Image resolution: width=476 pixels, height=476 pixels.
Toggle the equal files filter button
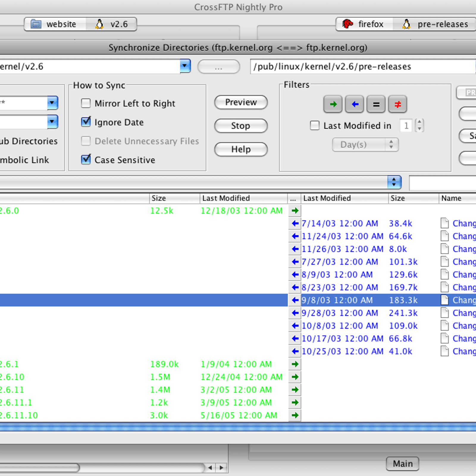[x=376, y=104]
